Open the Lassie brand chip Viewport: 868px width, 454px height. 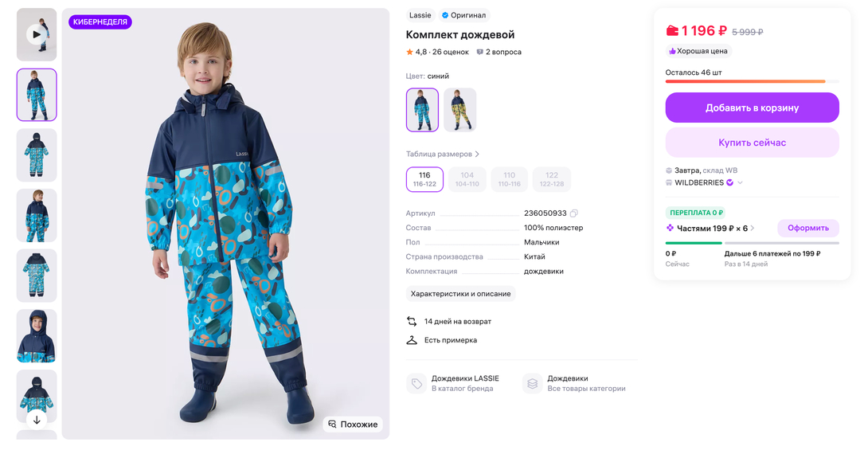click(x=420, y=15)
